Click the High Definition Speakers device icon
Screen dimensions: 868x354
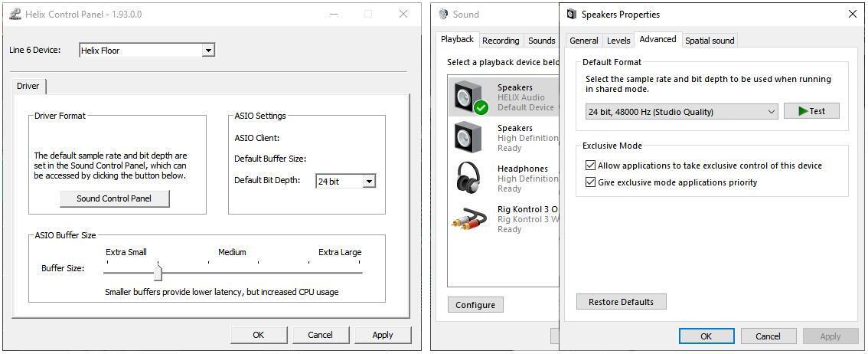468,138
